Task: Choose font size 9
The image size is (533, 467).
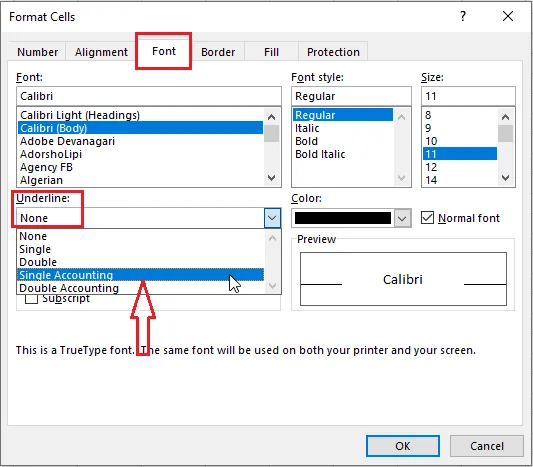Action: (460, 128)
